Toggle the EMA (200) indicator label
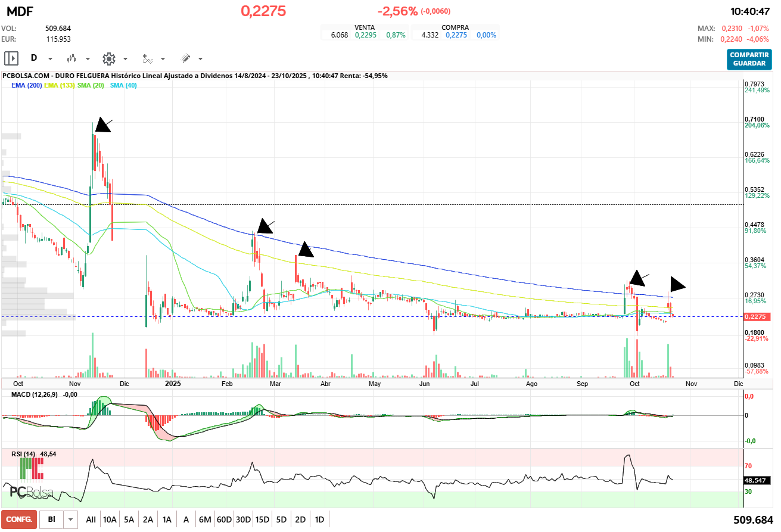The height and width of the screenshot is (532, 781). point(27,86)
